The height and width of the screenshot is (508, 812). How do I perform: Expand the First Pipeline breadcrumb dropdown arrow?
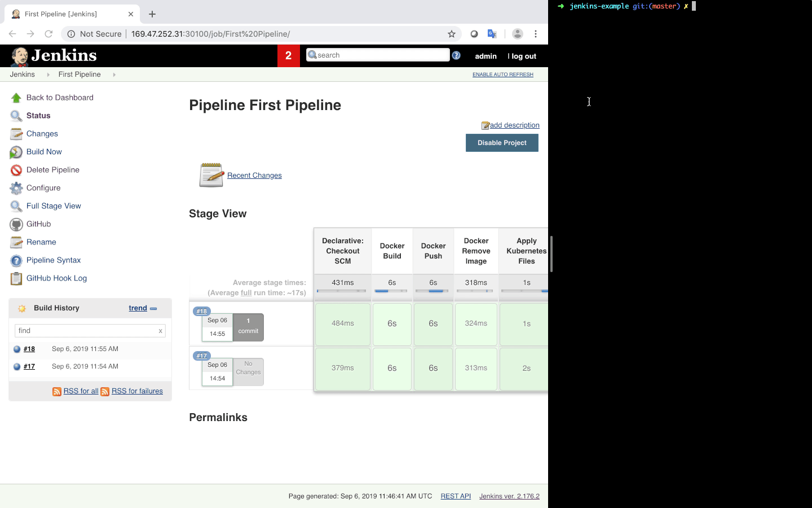coord(114,75)
